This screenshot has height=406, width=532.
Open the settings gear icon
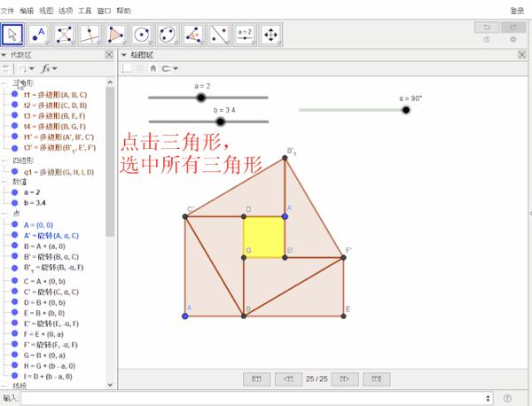[513, 39]
